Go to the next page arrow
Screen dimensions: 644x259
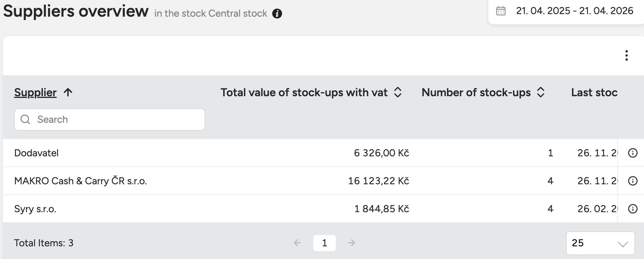(x=352, y=243)
